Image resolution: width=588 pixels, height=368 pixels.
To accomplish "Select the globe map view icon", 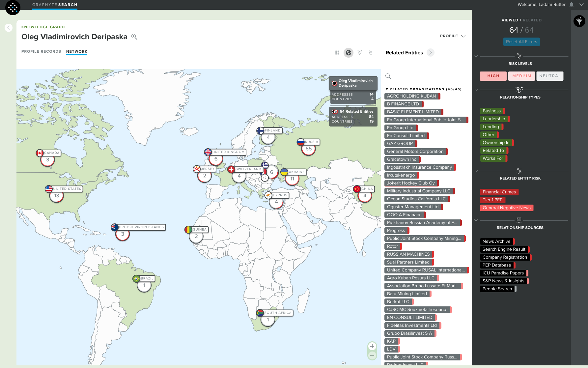I will (x=349, y=53).
